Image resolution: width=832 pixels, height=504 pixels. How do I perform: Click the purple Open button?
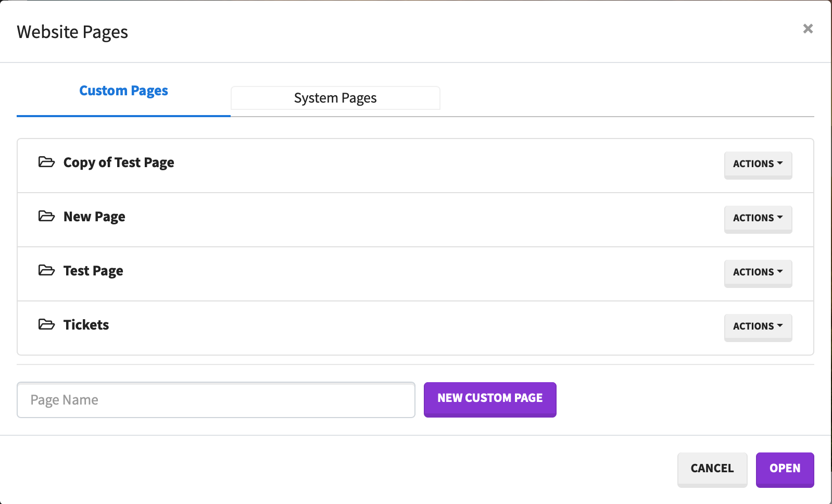785,469
